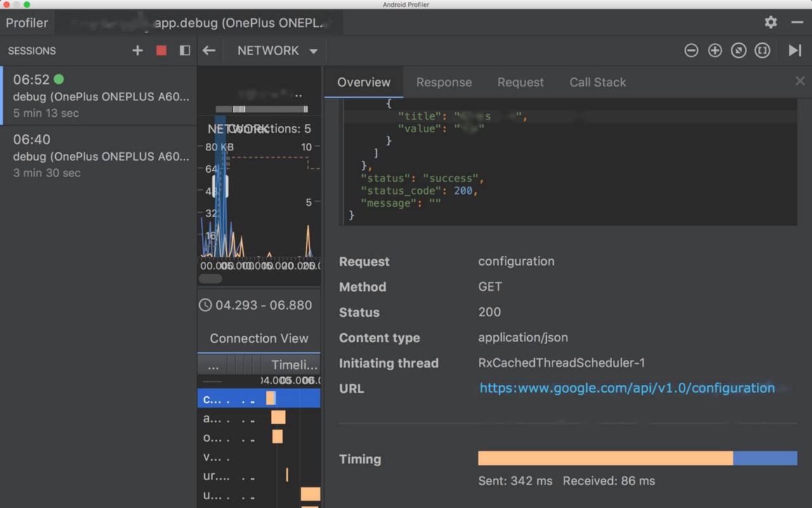The width and height of the screenshot is (812, 508).
Task: Open the configuration request URL link
Action: pos(627,388)
